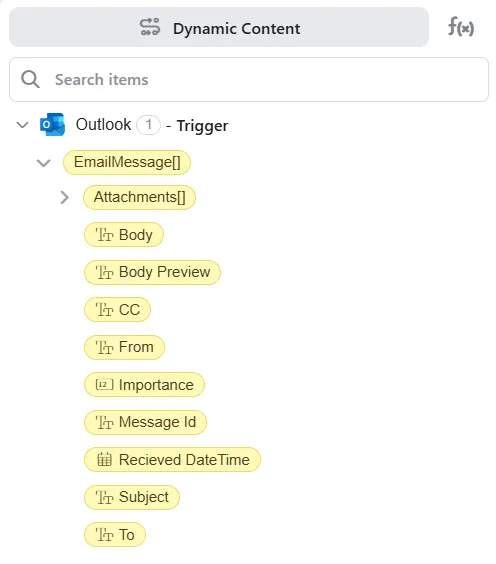Insert the Subject token
496x564 pixels.
(132, 497)
